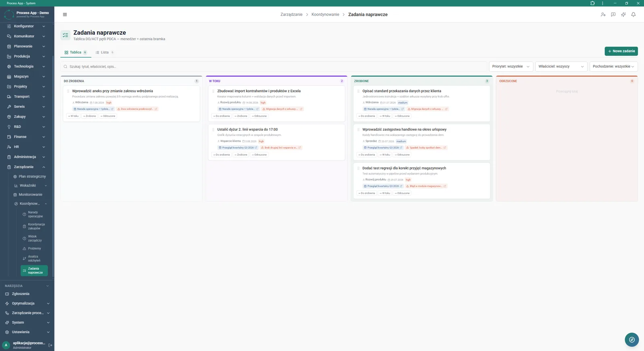Open the chat message icon in header
Viewport: 644px width, 351px height.
point(613,14)
